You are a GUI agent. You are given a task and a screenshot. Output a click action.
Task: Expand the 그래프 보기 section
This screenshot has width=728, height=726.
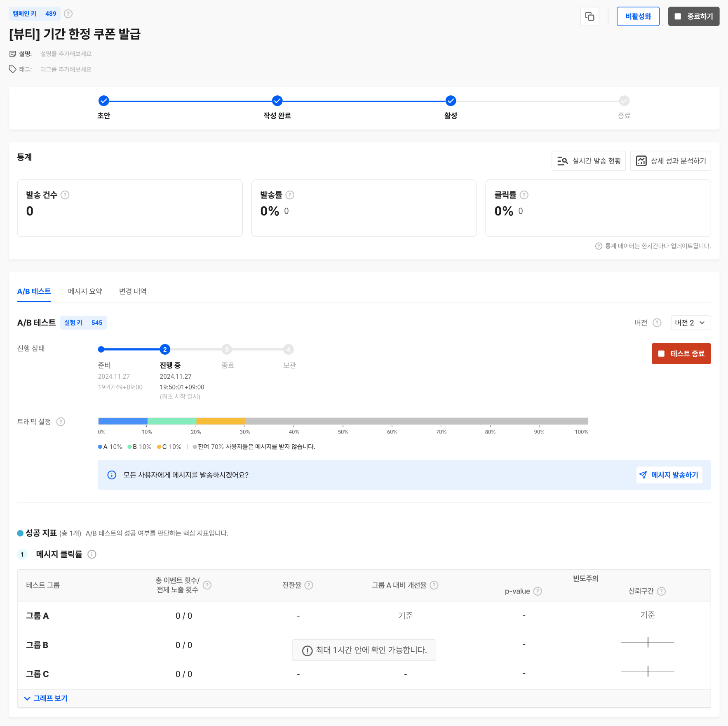[x=46, y=698]
